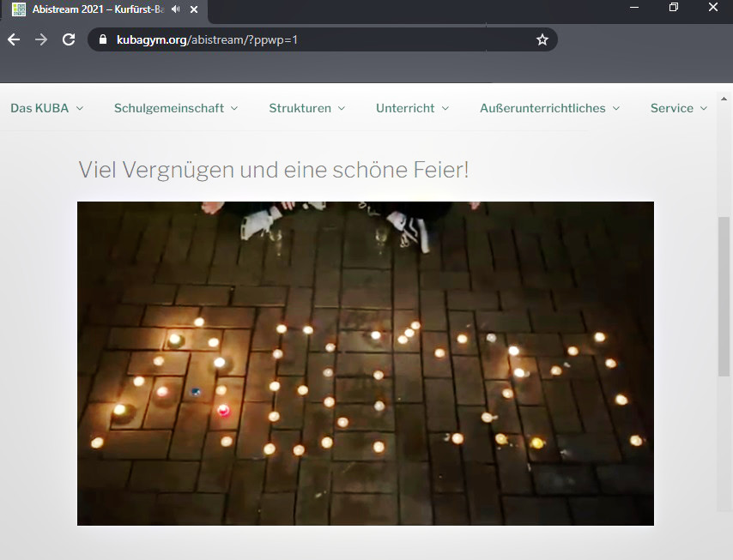This screenshot has width=733, height=560.
Task: Go back to the previous page
Action: click(14, 39)
